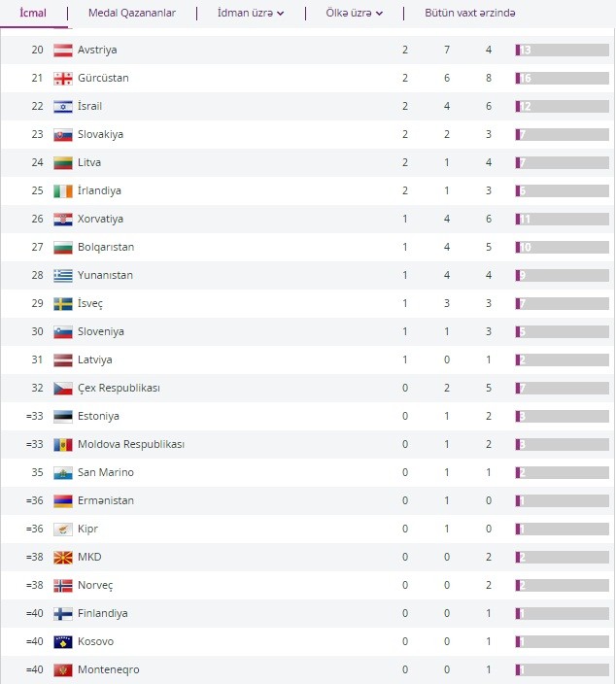The height and width of the screenshot is (684, 616).
Task: Click the Finland flag next to Finlandiya
Action: (62, 613)
